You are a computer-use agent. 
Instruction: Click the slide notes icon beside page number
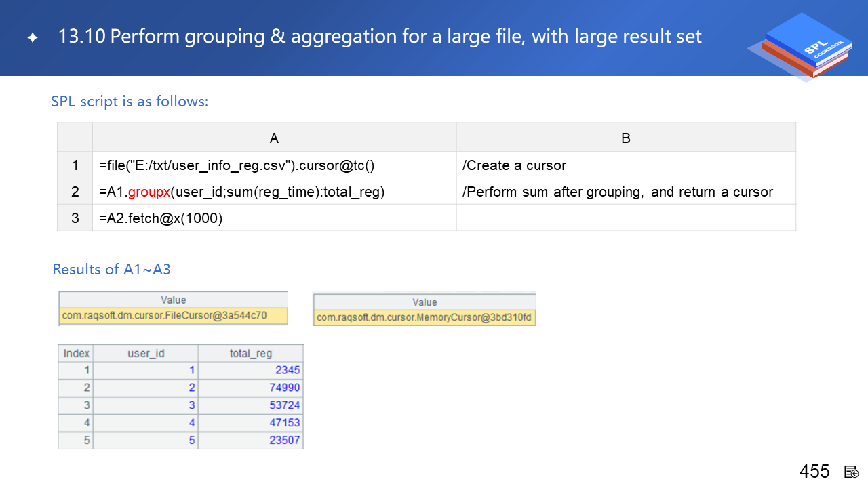(x=852, y=472)
